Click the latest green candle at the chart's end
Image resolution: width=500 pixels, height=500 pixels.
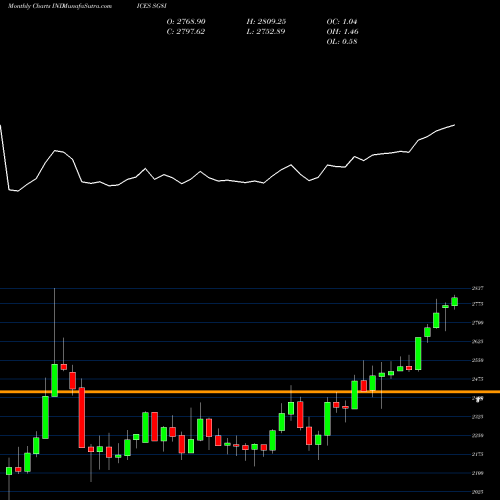[x=454, y=301]
